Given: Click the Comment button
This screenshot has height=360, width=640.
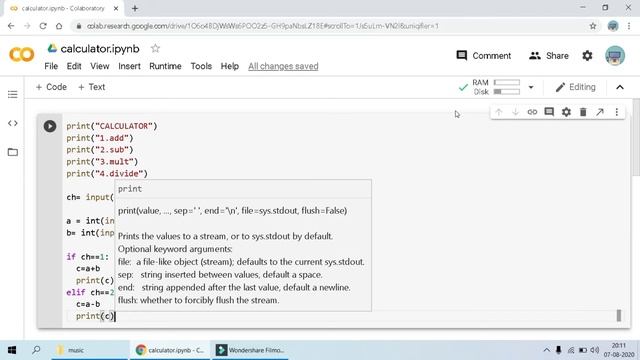Looking at the screenshot, I should point(484,56).
